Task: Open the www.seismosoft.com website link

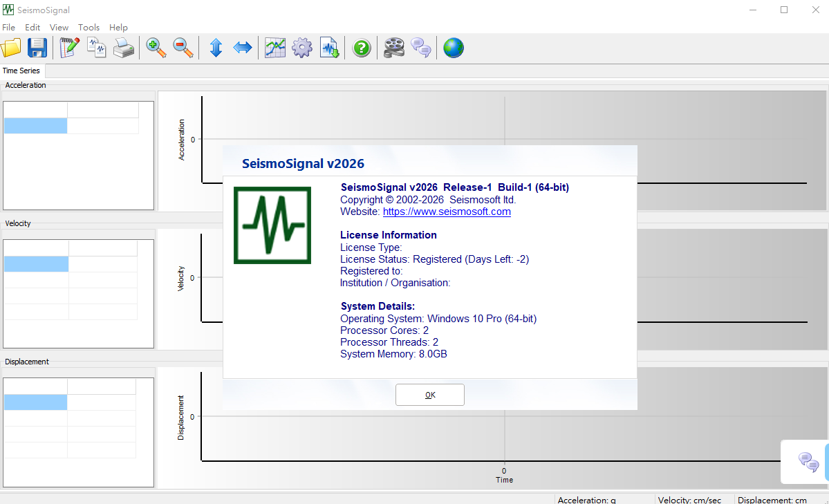Action: point(447,212)
